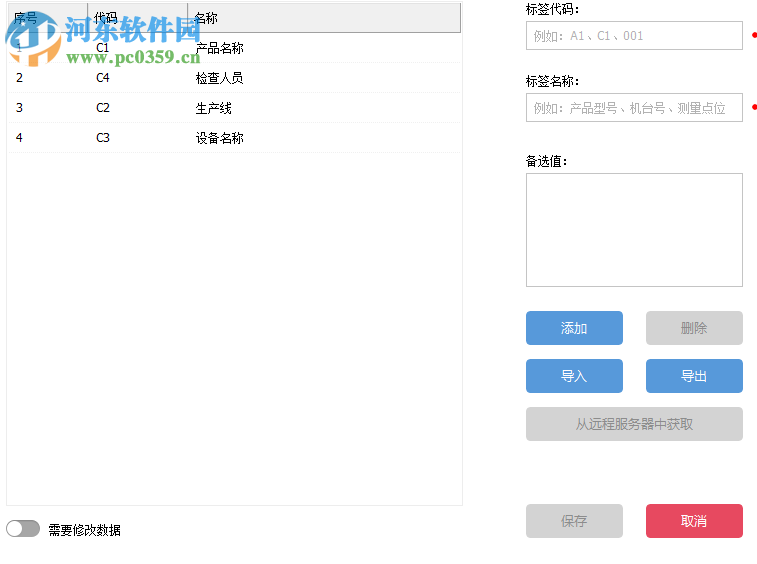Image resolution: width=757 pixels, height=564 pixels.
Task: Click the 代码 column header
Action: click(x=138, y=18)
